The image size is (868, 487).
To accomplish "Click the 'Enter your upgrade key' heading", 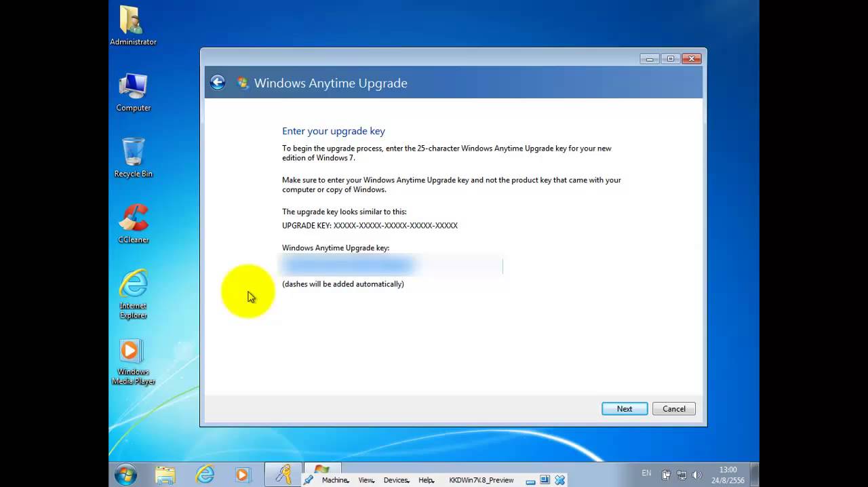I will tap(334, 132).
